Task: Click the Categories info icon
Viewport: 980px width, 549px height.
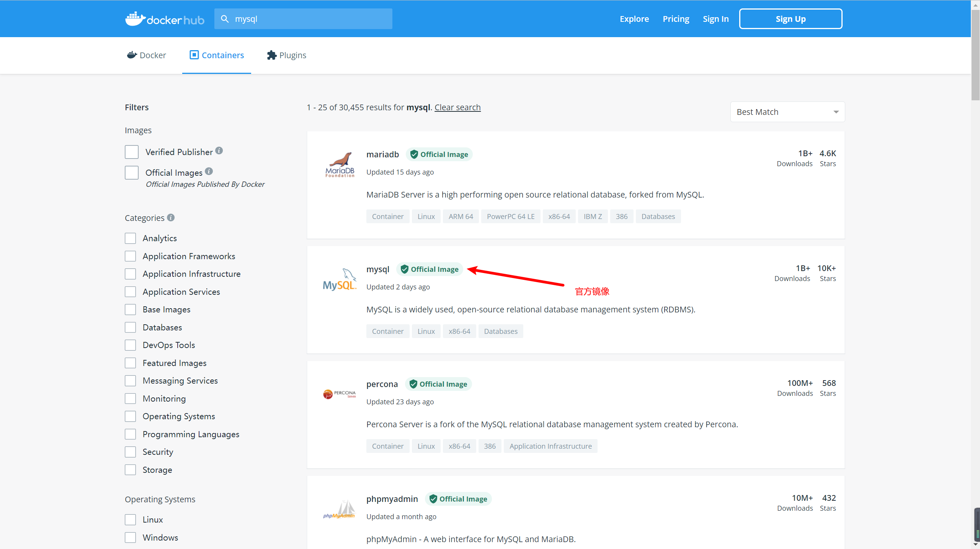Action: (x=171, y=217)
